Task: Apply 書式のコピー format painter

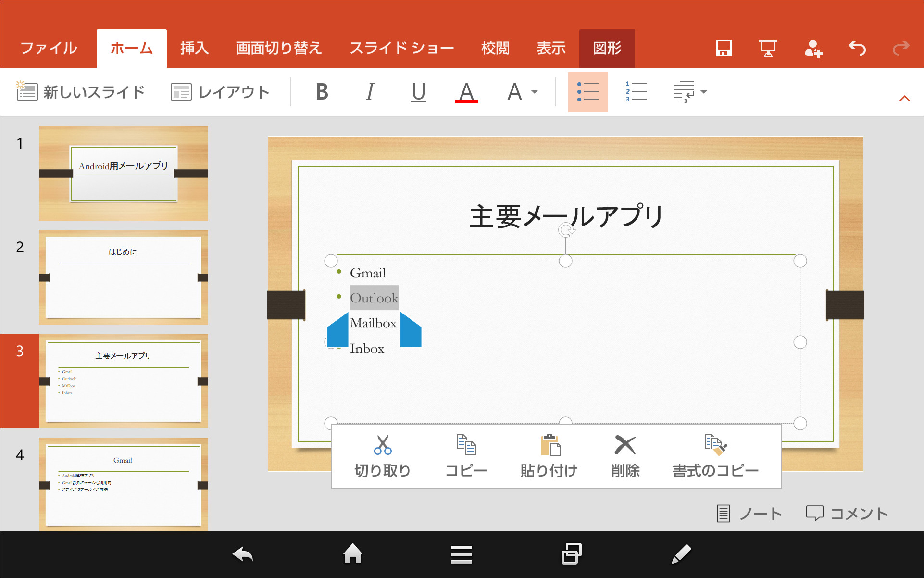Action: click(x=715, y=456)
